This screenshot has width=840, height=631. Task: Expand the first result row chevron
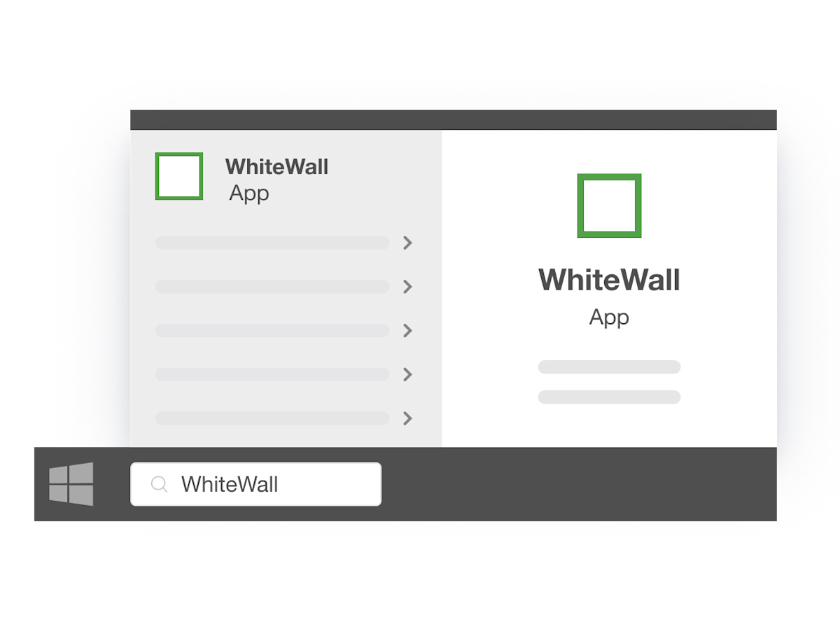click(407, 243)
